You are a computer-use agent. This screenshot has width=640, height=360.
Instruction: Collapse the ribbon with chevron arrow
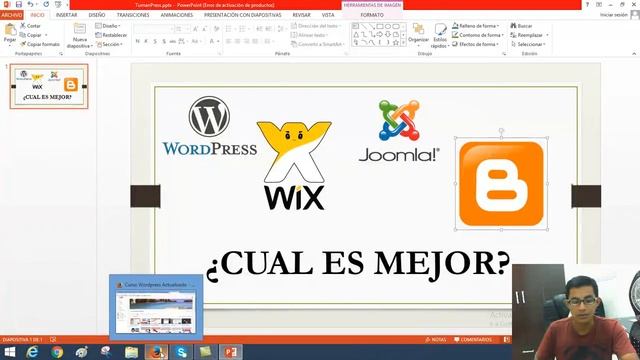[634, 53]
